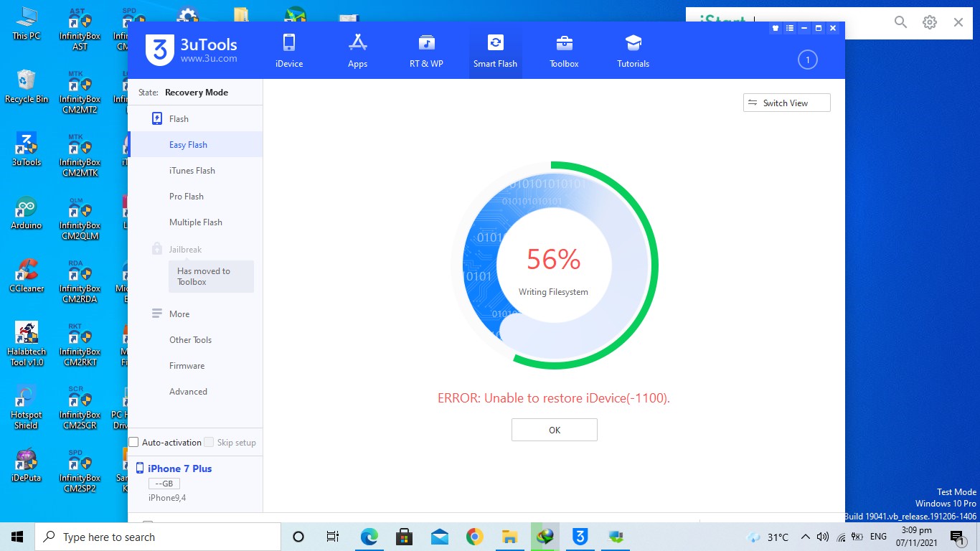Image resolution: width=980 pixels, height=551 pixels.
Task: Open the iStart widget settings gear
Action: [x=930, y=22]
